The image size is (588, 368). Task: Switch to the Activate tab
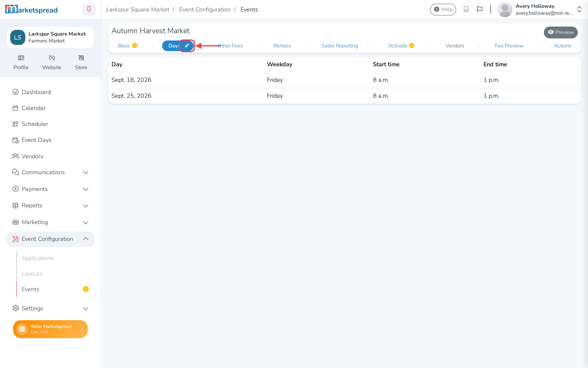coord(401,46)
